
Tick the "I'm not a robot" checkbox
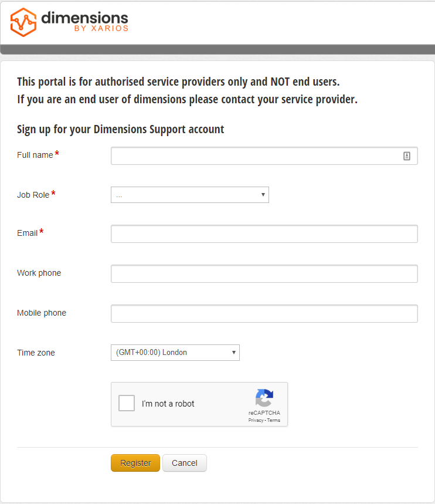pos(127,404)
